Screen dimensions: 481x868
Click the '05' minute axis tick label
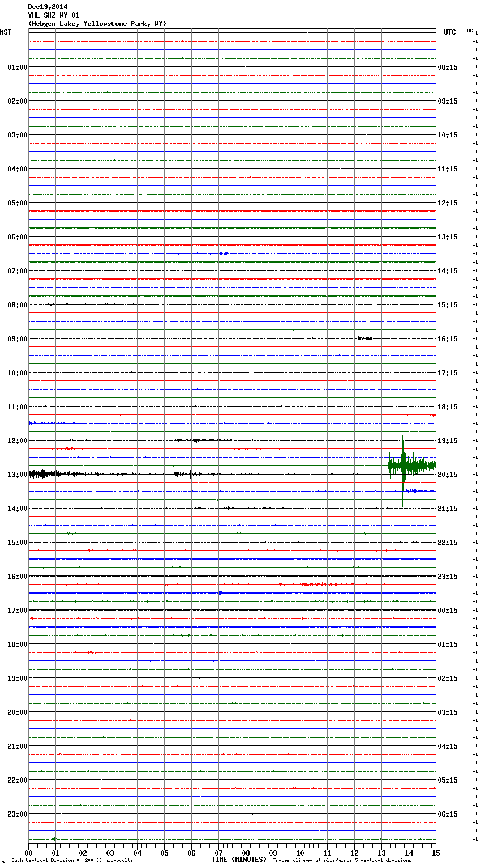point(164,853)
